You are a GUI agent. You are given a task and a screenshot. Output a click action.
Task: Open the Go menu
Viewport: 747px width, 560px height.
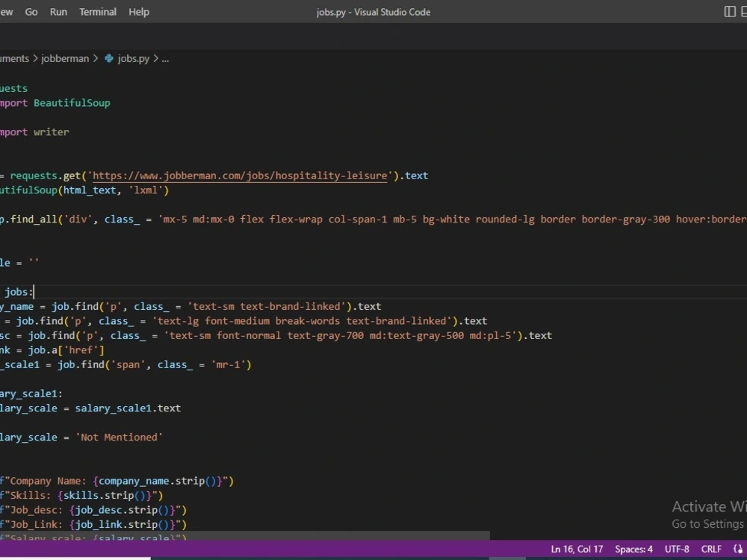[x=31, y=12]
